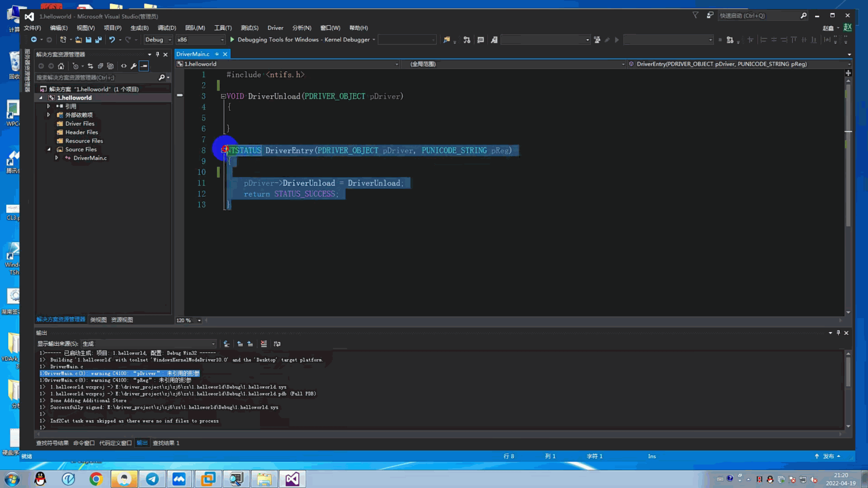This screenshot has width=868, height=488.
Task: Click the Undo arrow icon
Action: [112, 40]
